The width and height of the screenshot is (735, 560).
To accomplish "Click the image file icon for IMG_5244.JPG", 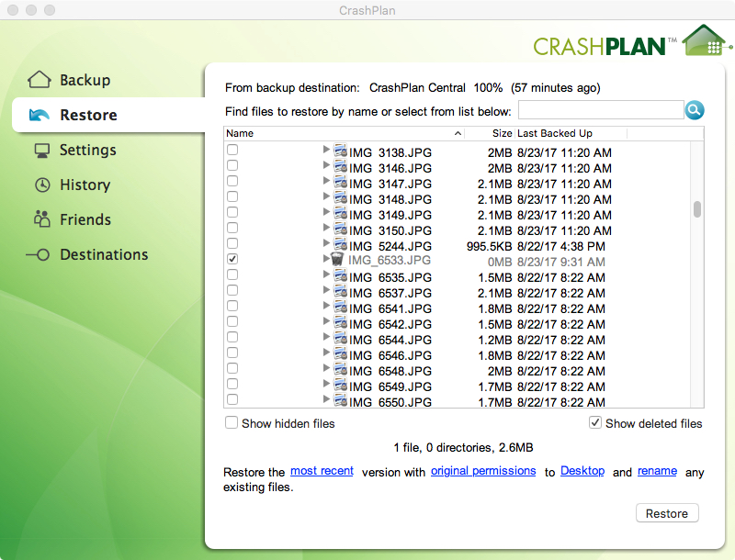I will pos(340,244).
